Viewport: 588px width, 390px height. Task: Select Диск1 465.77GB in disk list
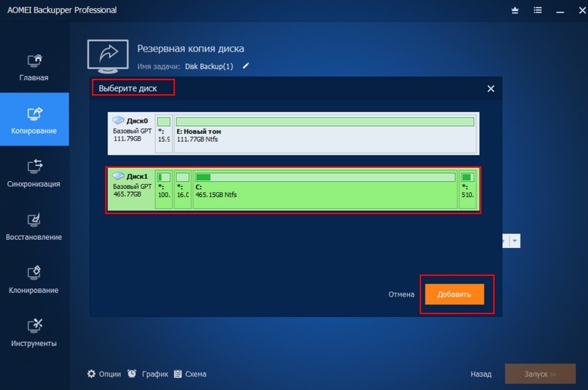pyautogui.click(x=131, y=190)
